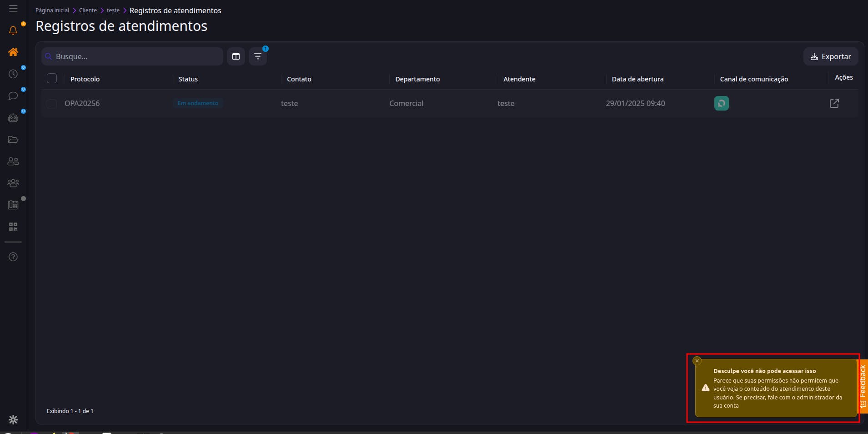Open the robot bot icon in the sidebar
This screenshot has height=434, width=868.
(13, 118)
